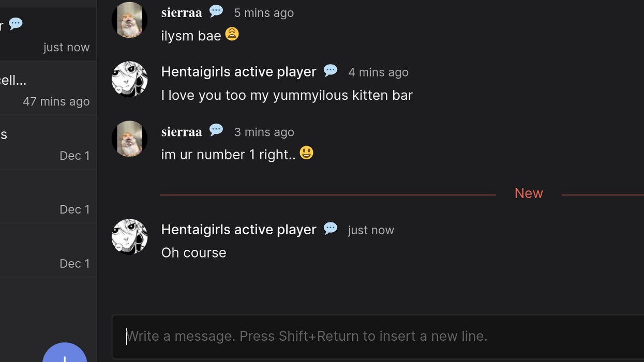Viewport: 644px width, 362px height.
Task: Select the last Dec 1 conversation in the sidebar
Action: (x=47, y=251)
